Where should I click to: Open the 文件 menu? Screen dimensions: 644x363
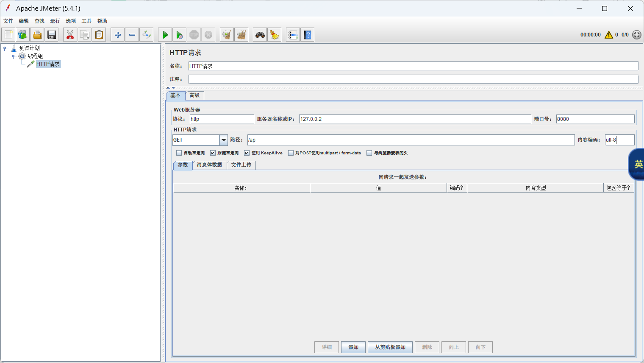8,21
